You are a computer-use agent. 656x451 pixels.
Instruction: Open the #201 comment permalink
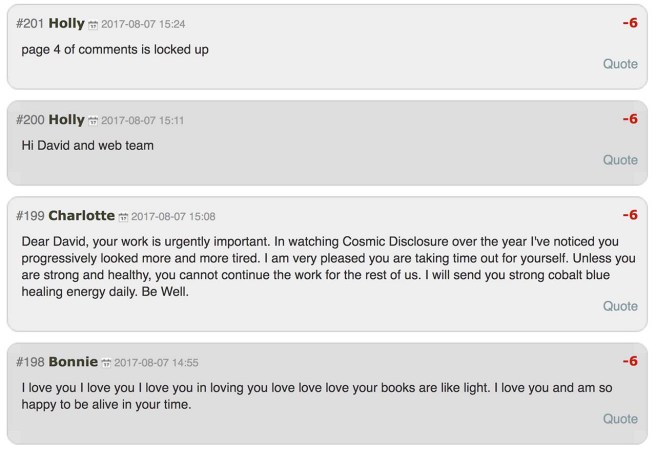coord(30,24)
